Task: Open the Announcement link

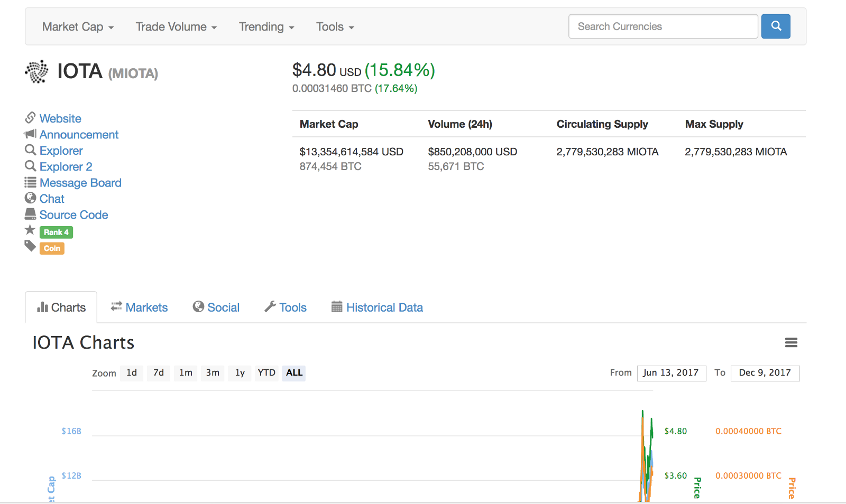Action: pyautogui.click(x=79, y=134)
